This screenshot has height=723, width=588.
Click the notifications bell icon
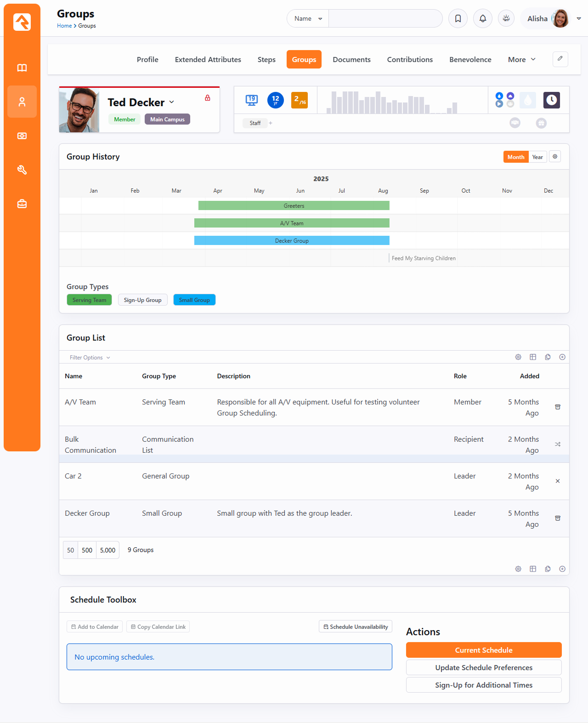coord(483,18)
